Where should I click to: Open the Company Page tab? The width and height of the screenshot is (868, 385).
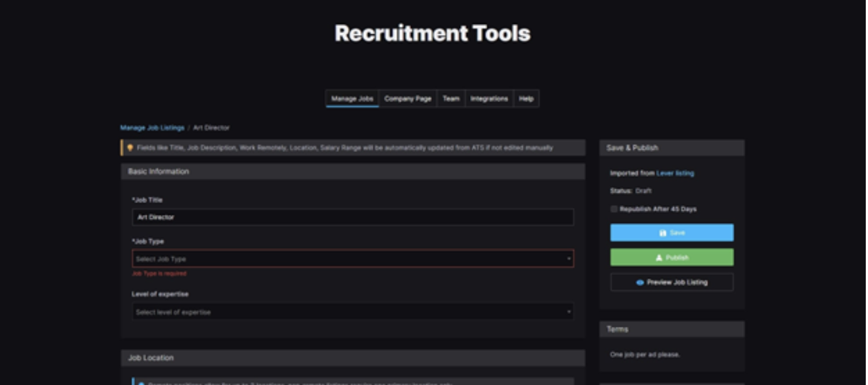coord(407,99)
